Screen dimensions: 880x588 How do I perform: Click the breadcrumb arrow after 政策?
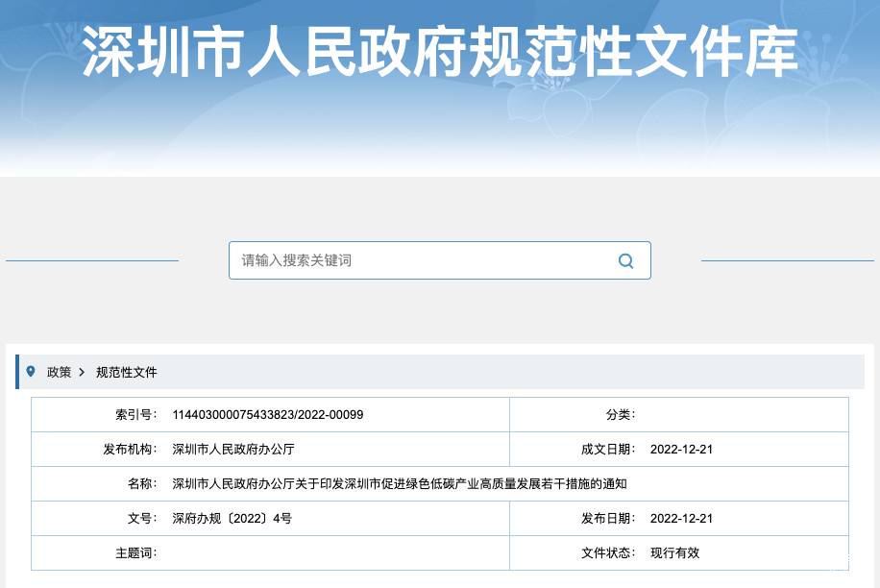[83, 372]
